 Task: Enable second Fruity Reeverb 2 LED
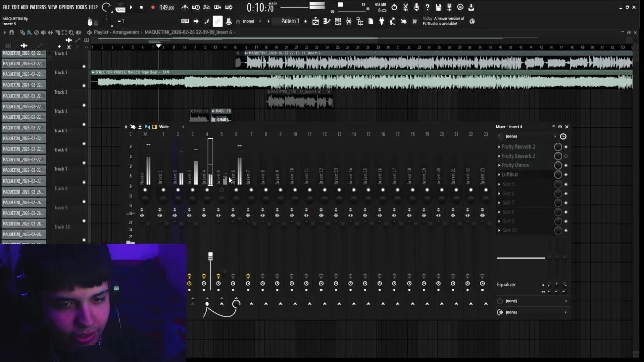point(566,156)
